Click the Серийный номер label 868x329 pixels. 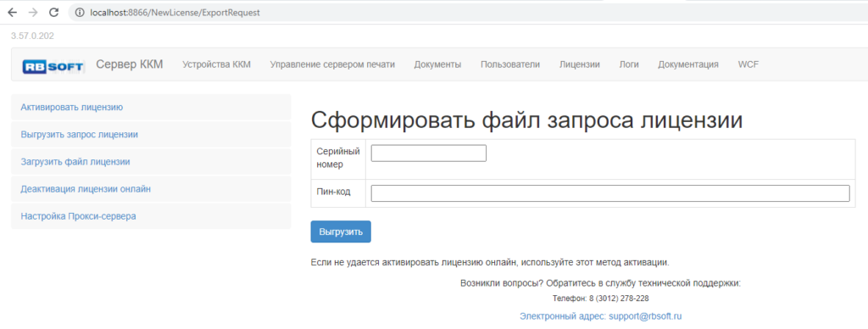tap(337, 158)
